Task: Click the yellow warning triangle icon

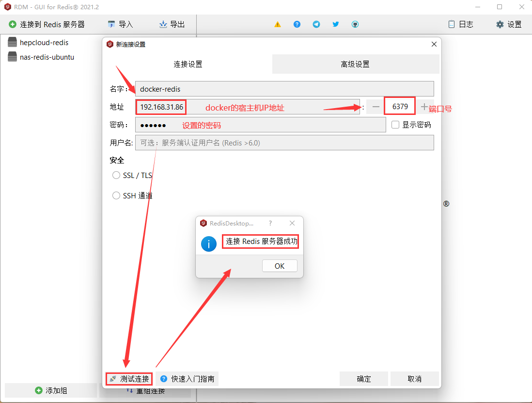Action: pyautogui.click(x=278, y=24)
